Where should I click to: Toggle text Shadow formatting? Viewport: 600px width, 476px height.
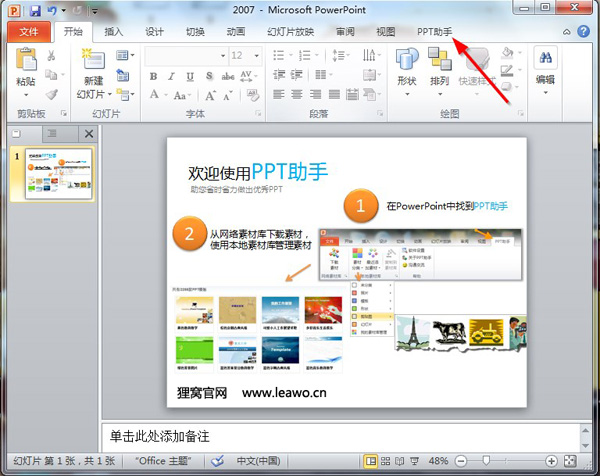click(x=209, y=76)
